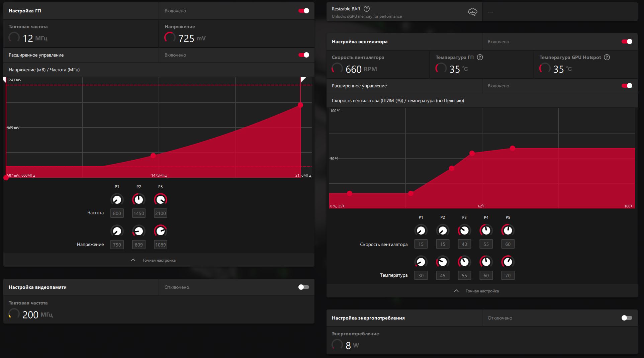Select the fourth fan curve point

[472, 153]
